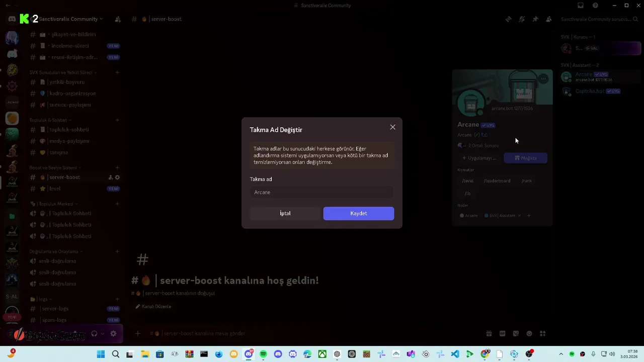Screen dimensions: 644x362
Task: Collapse Boost ve Seviye Sistemi category
Action: [x=55, y=167]
